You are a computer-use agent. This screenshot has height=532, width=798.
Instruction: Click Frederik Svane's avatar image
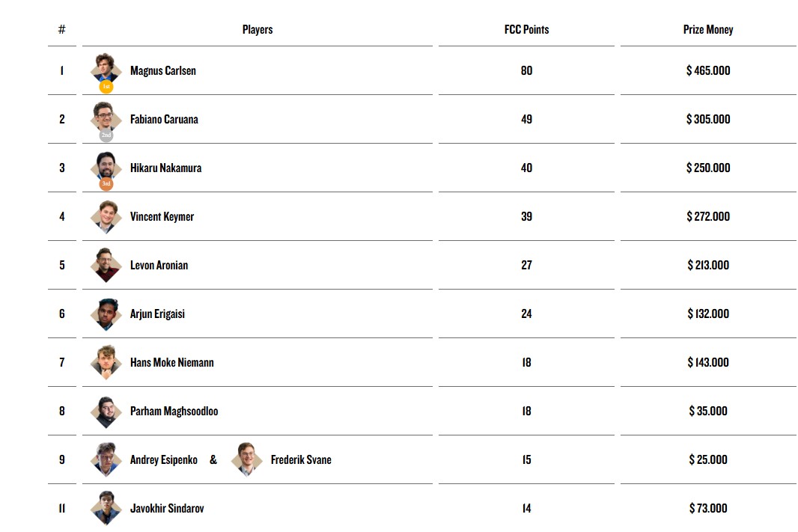pyautogui.click(x=246, y=459)
